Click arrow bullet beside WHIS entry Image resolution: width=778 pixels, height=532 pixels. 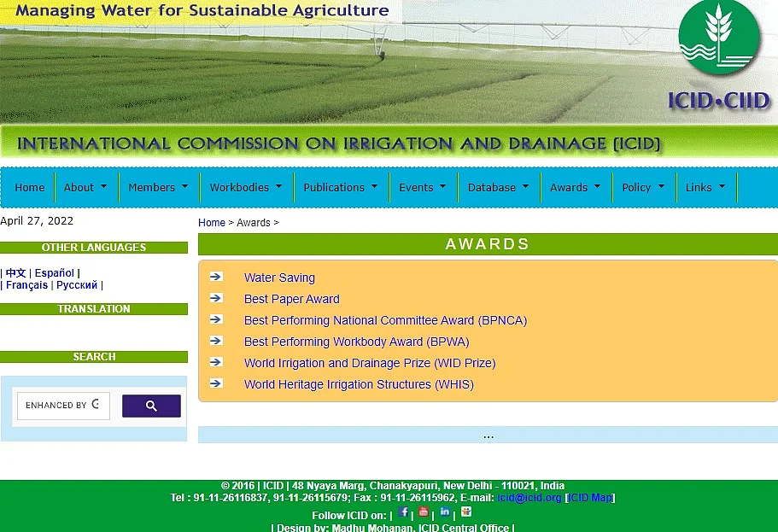(x=216, y=383)
